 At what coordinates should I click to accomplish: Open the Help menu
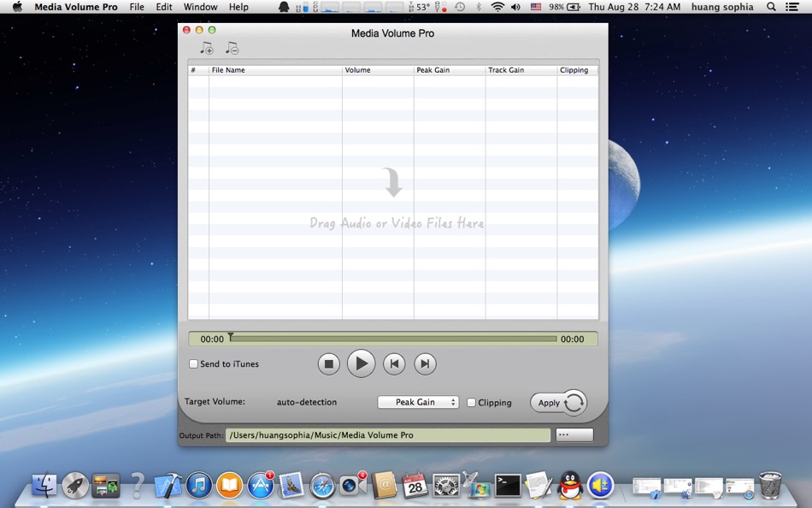point(238,7)
